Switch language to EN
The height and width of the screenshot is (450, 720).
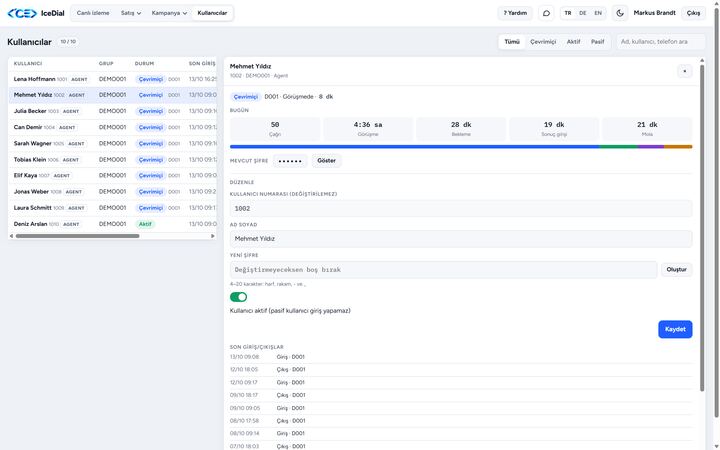pyautogui.click(x=598, y=13)
